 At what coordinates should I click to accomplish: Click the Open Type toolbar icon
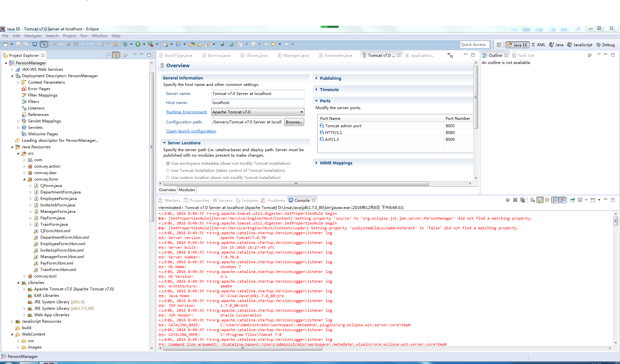tap(192, 45)
